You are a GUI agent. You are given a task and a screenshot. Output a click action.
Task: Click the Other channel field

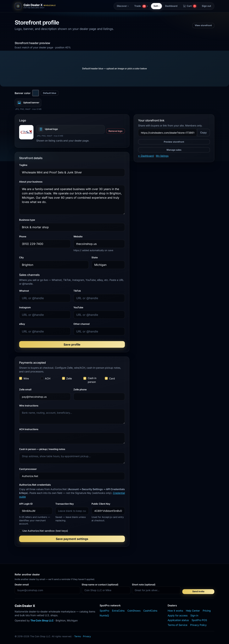pyautogui.click(x=99, y=331)
